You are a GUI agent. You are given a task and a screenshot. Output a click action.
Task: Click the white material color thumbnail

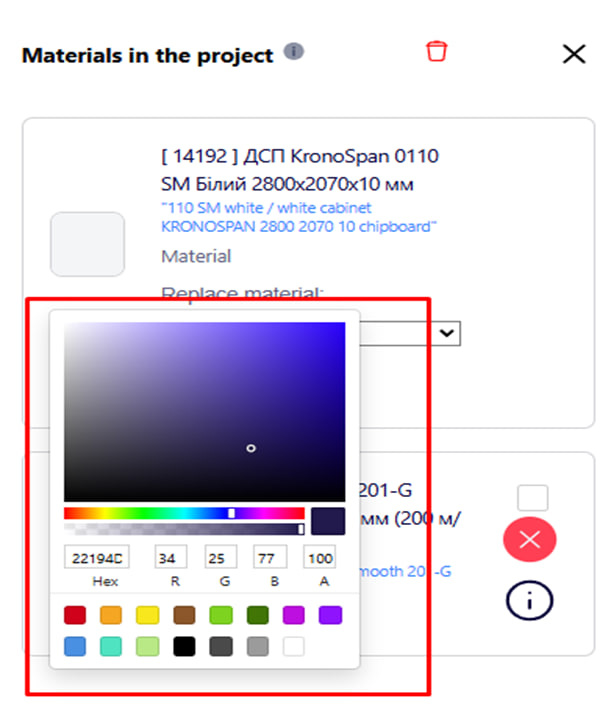pyautogui.click(x=88, y=244)
